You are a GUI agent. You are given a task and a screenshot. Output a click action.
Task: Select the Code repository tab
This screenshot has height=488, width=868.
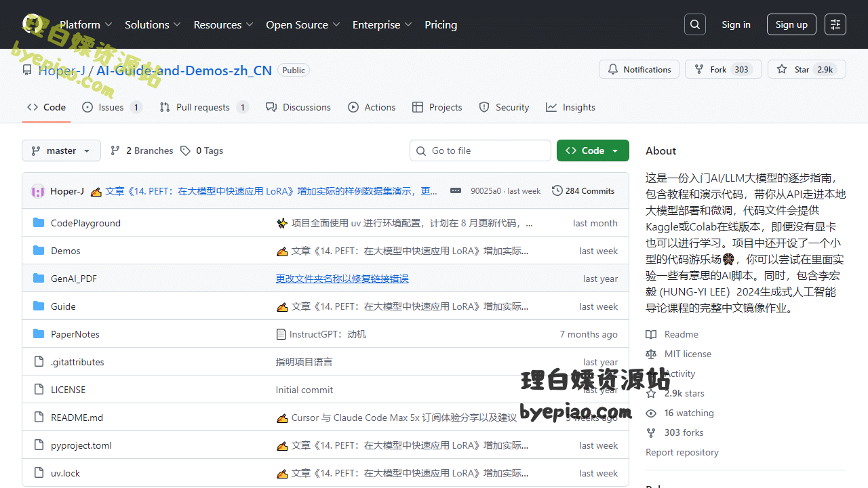46,107
